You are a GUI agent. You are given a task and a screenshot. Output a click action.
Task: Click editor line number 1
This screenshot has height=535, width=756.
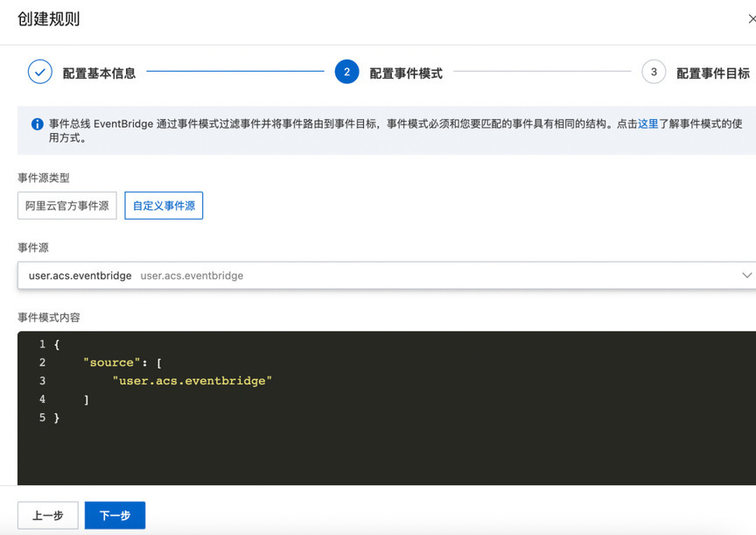42,344
